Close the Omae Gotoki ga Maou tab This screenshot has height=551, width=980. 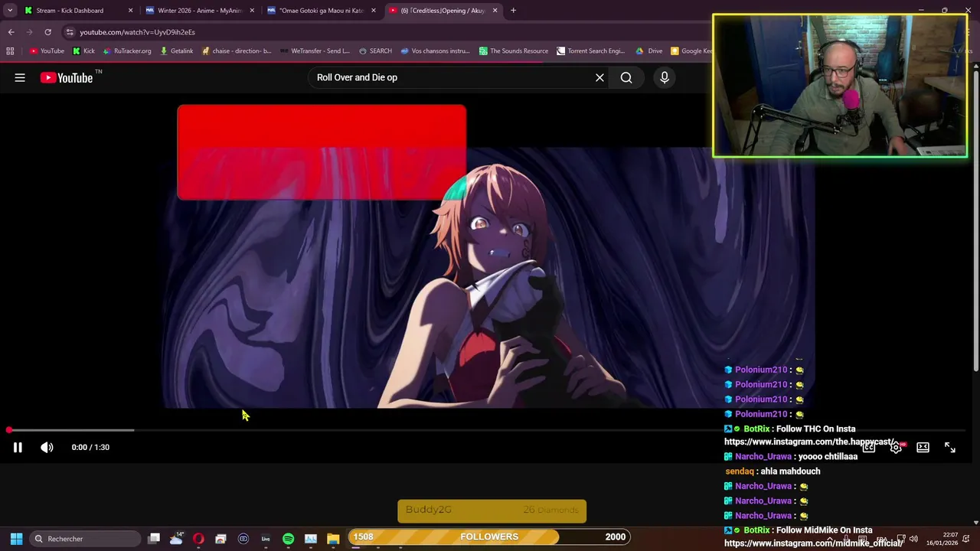tap(374, 11)
